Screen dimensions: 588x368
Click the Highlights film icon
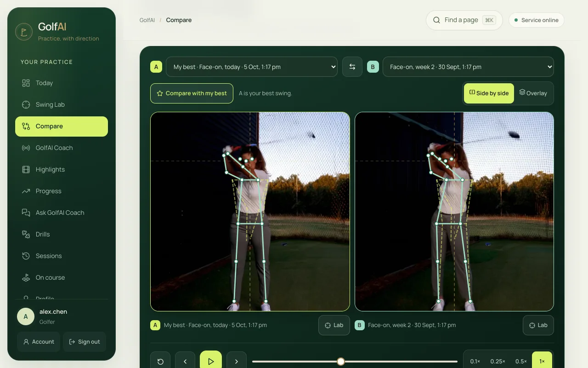point(26,170)
